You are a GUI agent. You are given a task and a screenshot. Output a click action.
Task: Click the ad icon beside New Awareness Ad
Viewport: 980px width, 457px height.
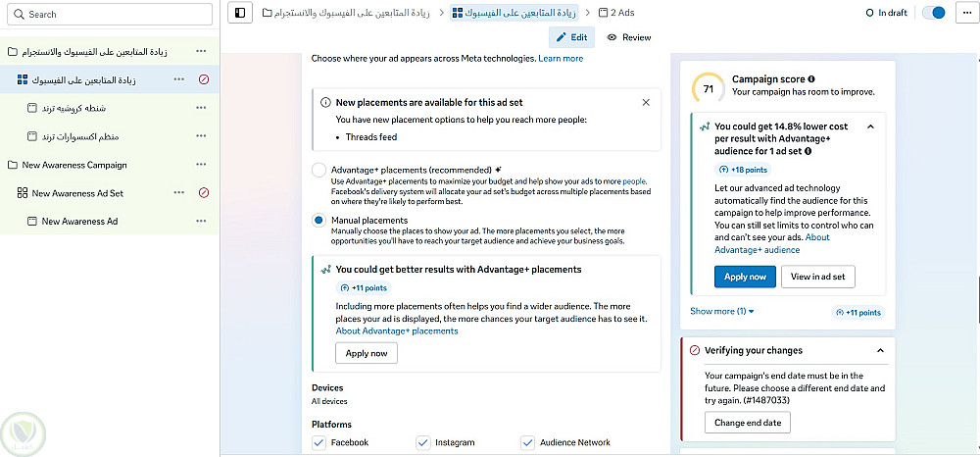click(32, 222)
